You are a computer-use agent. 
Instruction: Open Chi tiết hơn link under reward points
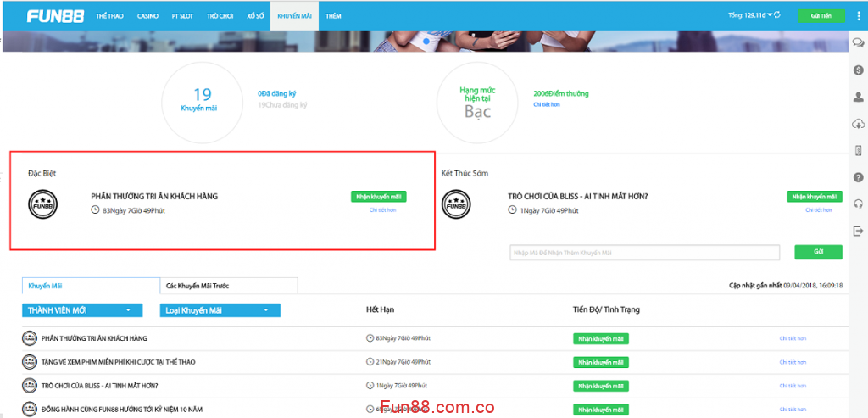[x=547, y=104]
